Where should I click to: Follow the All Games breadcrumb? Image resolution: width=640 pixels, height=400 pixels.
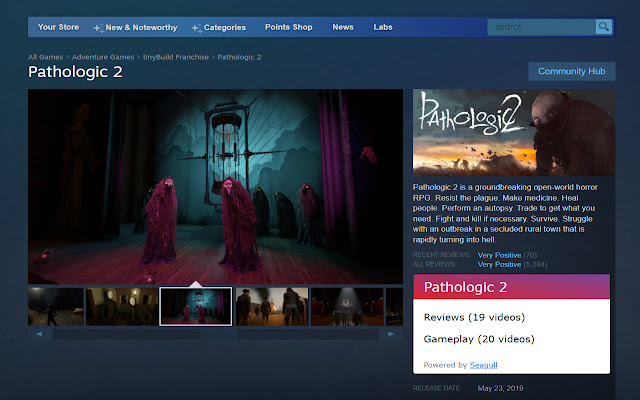45,57
